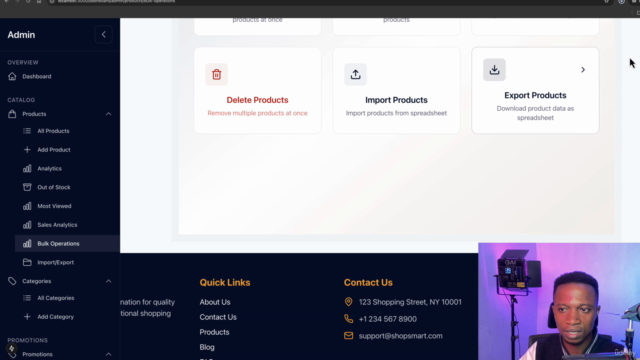The image size is (640, 360).
Task: Open Blog footer link
Action: [x=207, y=347]
